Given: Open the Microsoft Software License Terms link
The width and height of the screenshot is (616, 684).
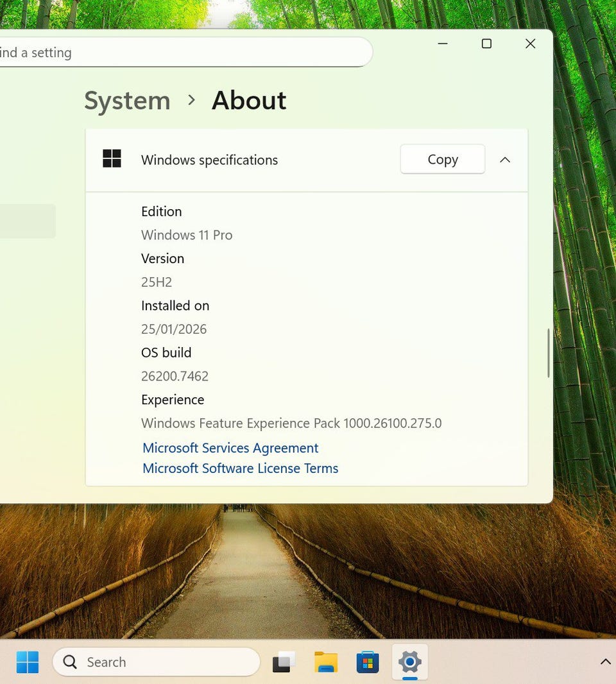Looking at the screenshot, I should point(240,468).
